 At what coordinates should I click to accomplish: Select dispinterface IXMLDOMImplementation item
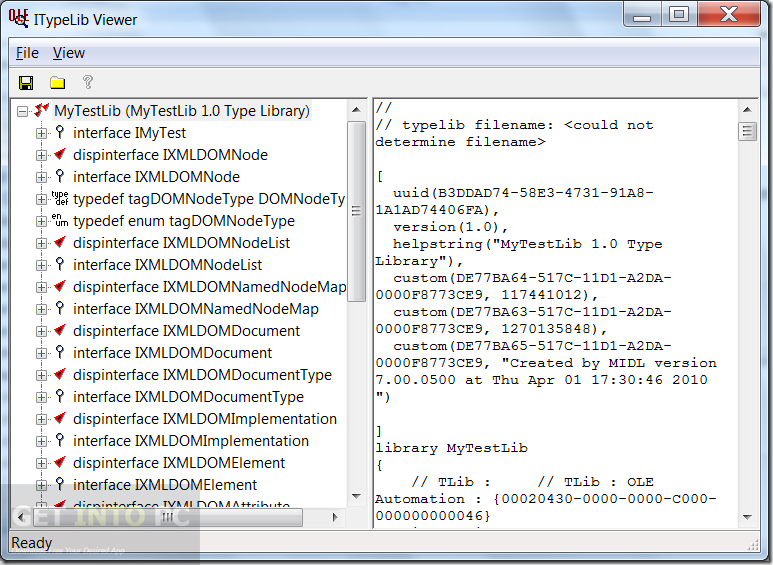pos(205,419)
